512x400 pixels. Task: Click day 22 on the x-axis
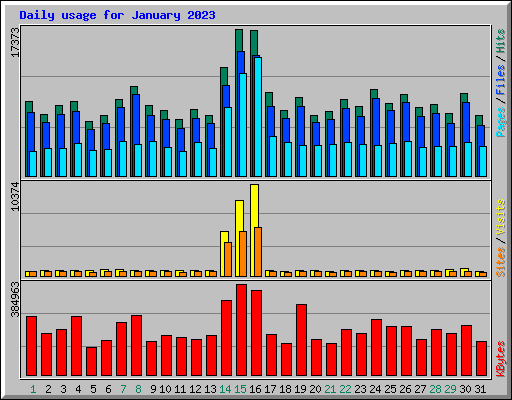(x=345, y=389)
